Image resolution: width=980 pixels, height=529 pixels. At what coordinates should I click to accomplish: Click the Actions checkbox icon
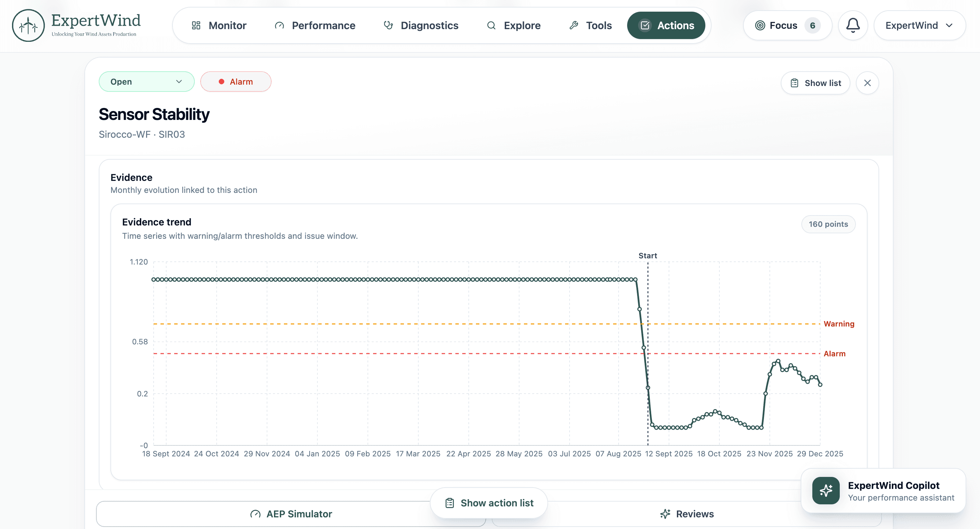click(x=645, y=25)
